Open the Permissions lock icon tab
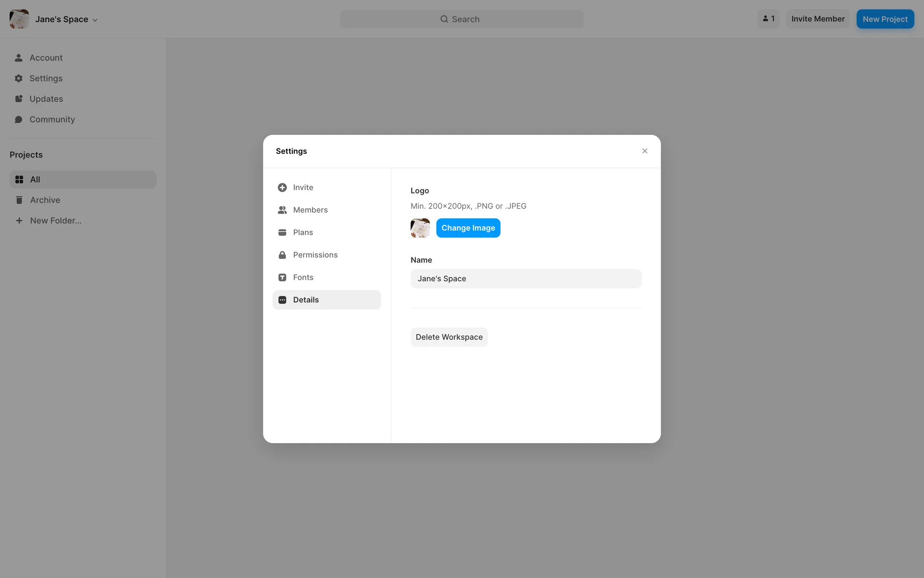 (282, 255)
